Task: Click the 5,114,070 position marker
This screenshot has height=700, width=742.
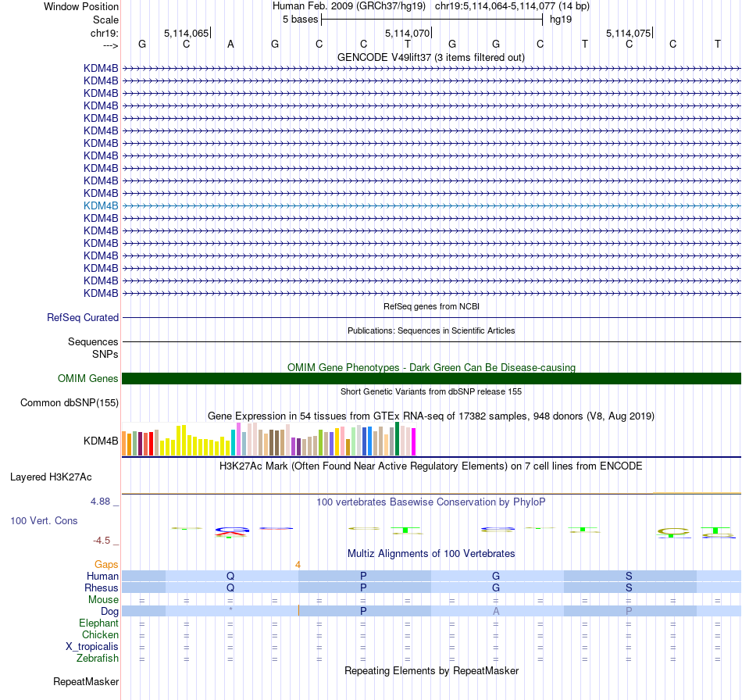Action: point(407,33)
